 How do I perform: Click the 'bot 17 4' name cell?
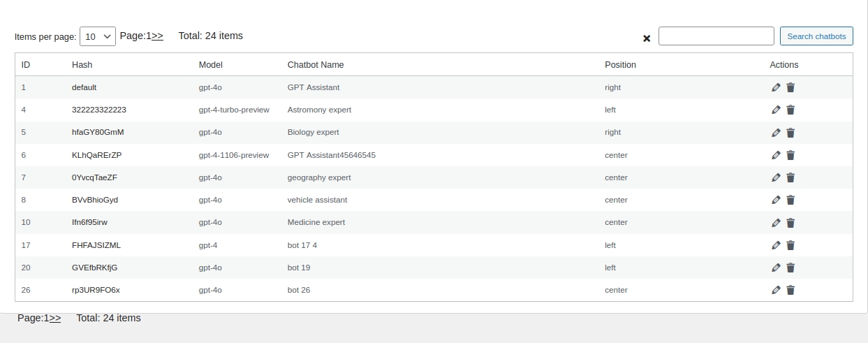pos(302,245)
